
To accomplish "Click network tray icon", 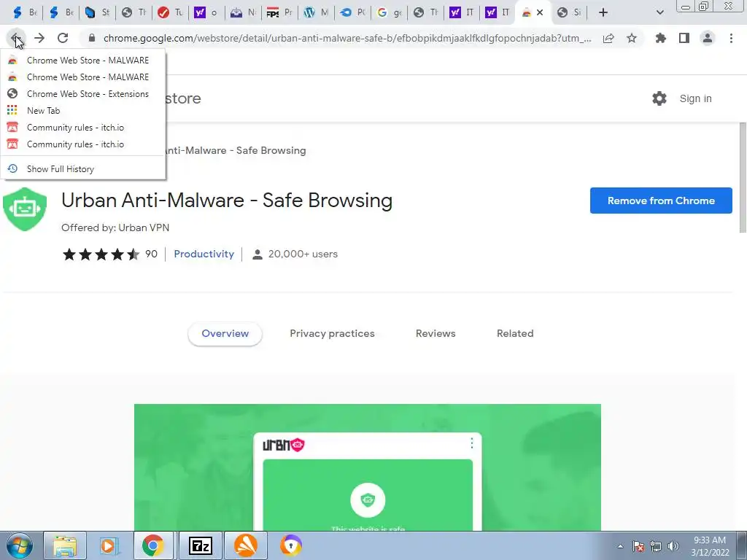I will point(656,546).
